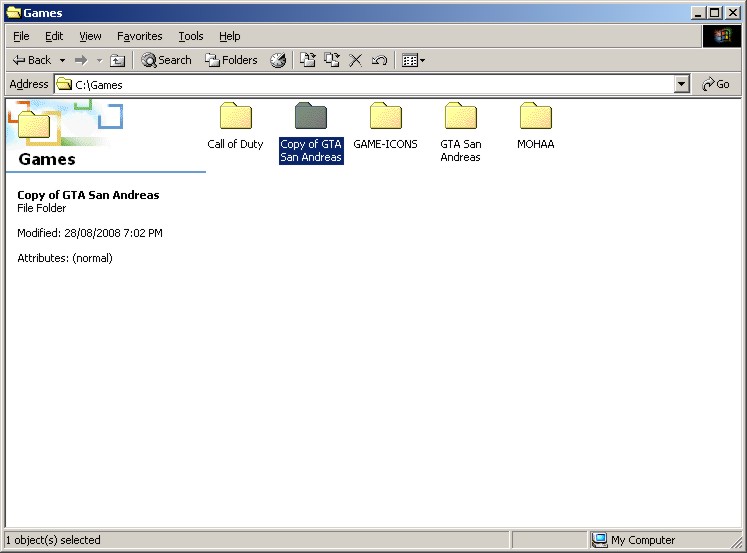
Task: Click the Move To toolbar icon
Action: [308, 60]
